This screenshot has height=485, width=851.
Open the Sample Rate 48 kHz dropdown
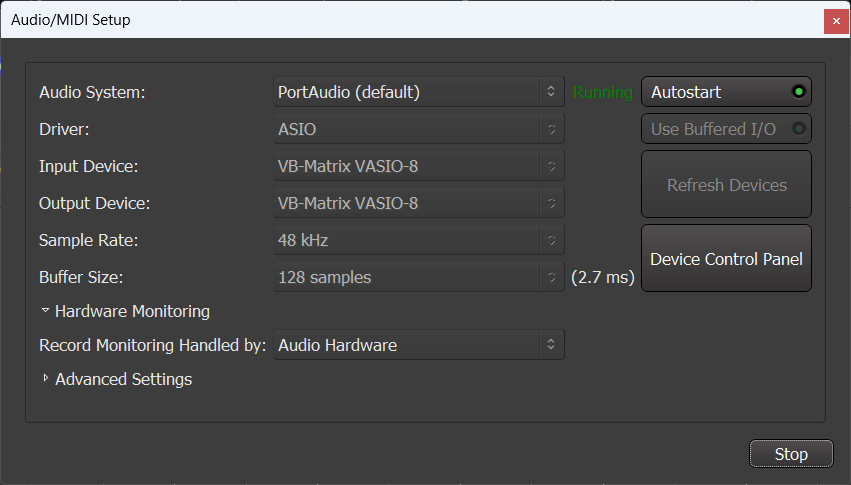pyautogui.click(x=418, y=240)
